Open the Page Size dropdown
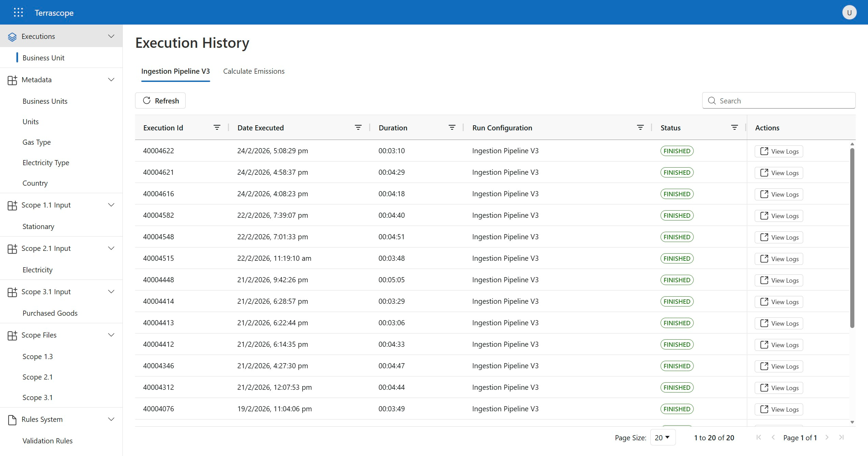The width and height of the screenshot is (868, 456). pyautogui.click(x=662, y=438)
